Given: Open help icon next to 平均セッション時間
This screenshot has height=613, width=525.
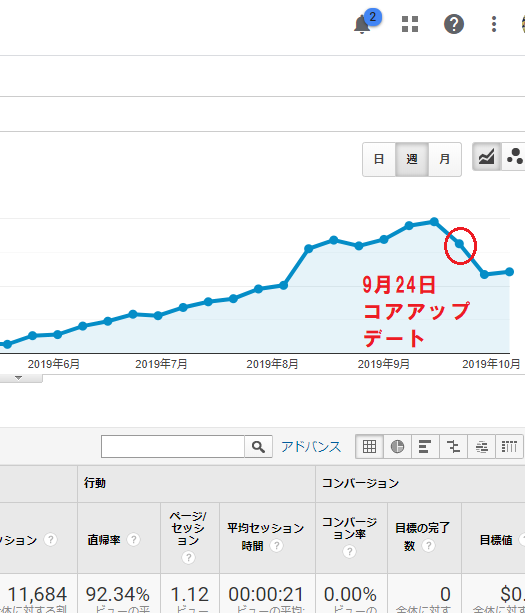Looking at the screenshot, I should tap(276, 545).
